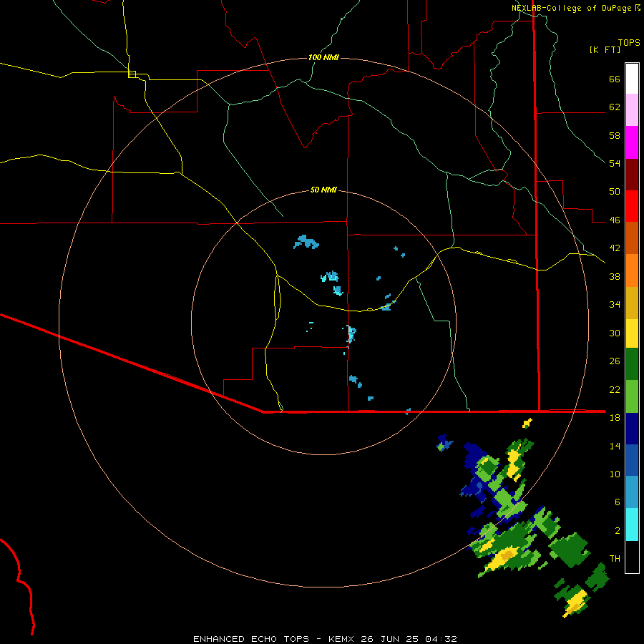This screenshot has width=644, height=644.
Task: Click the light blue legend swatch
Action: (x=632, y=492)
